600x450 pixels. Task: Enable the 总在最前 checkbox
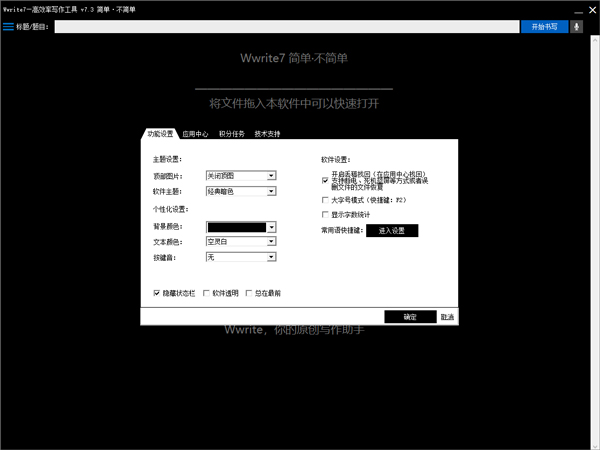tap(249, 293)
